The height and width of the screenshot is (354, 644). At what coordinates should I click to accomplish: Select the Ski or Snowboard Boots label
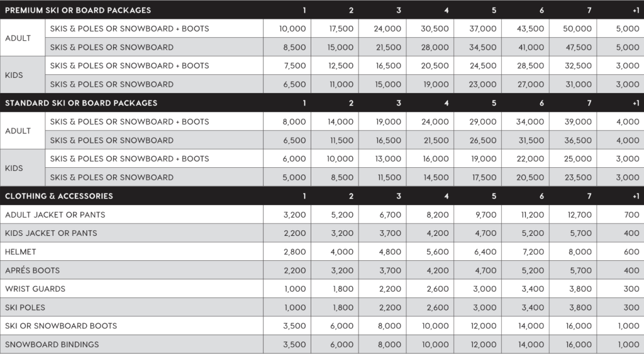[x=61, y=326]
